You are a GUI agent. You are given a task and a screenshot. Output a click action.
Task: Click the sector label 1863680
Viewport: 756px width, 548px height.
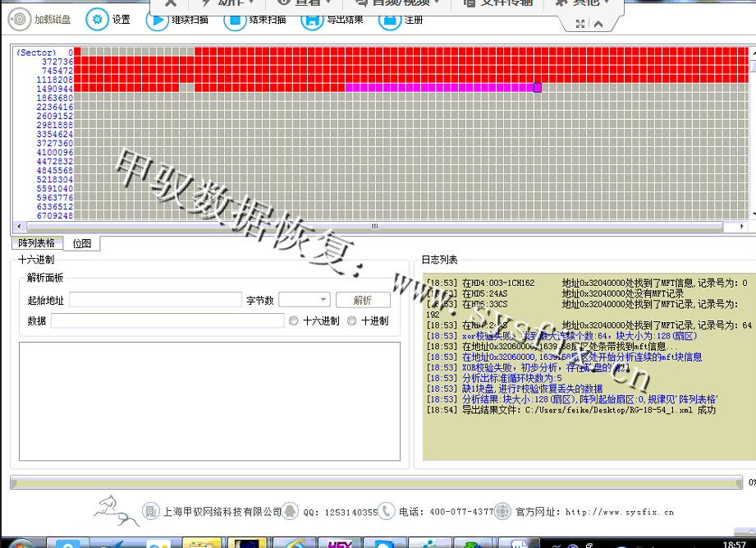55,98
